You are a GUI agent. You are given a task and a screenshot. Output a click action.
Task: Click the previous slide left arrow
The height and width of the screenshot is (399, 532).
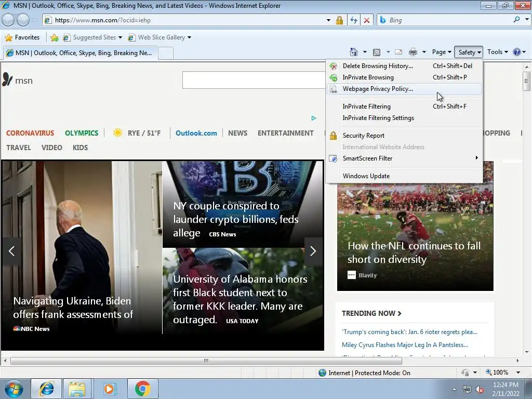11,251
